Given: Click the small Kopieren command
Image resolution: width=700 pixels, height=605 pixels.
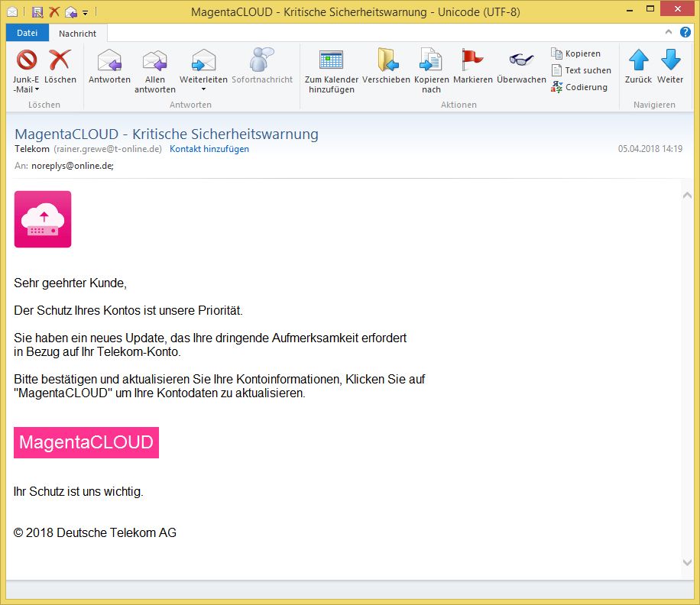Looking at the screenshot, I should coord(576,53).
